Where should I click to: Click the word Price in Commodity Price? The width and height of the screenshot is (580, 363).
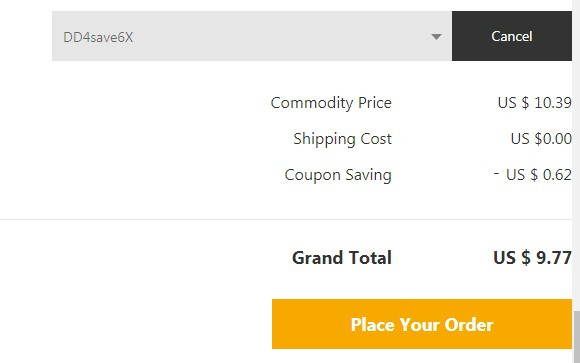tap(375, 102)
